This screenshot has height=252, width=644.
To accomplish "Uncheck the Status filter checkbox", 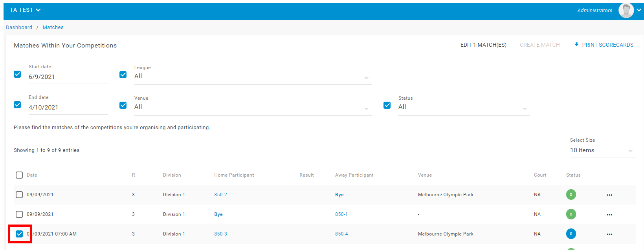I will tap(387, 105).
